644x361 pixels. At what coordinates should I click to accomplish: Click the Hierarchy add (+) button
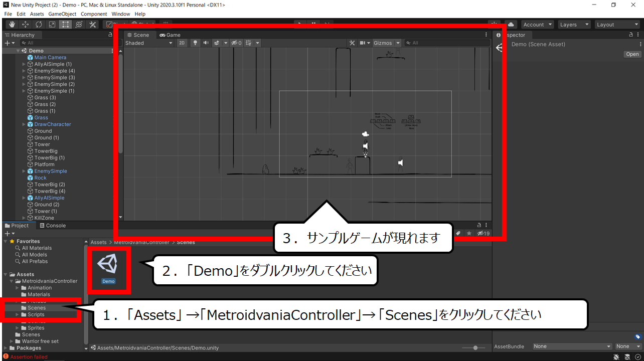click(x=9, y=43)
